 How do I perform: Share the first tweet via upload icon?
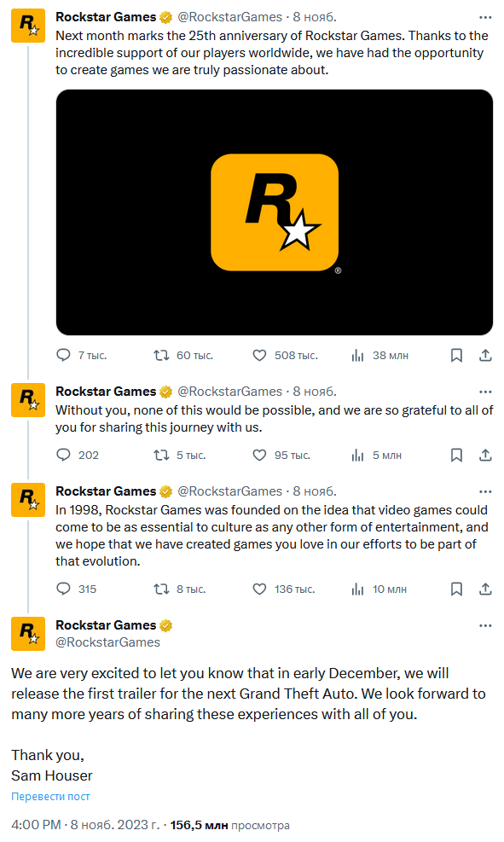pyautogui.click(x=485, y=355)
